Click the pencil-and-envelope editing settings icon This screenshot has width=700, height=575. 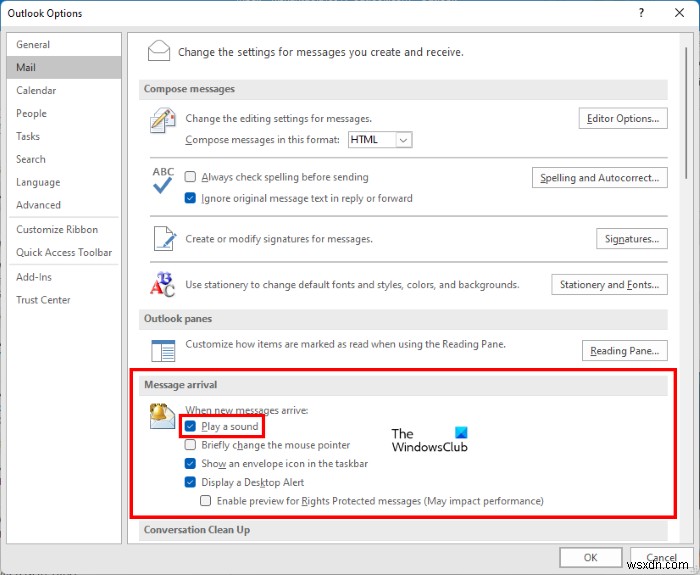point(162,121)
